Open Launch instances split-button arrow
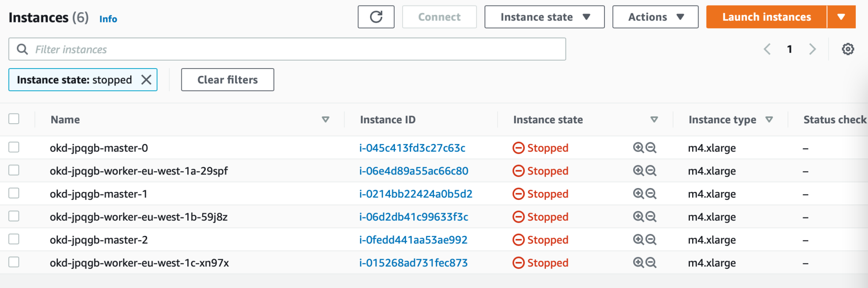 [x=841, y=17]
